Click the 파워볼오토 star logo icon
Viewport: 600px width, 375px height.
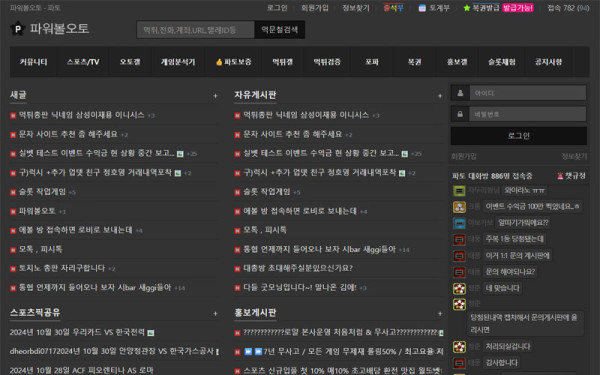pyautogui.click(x=18, y=29)
